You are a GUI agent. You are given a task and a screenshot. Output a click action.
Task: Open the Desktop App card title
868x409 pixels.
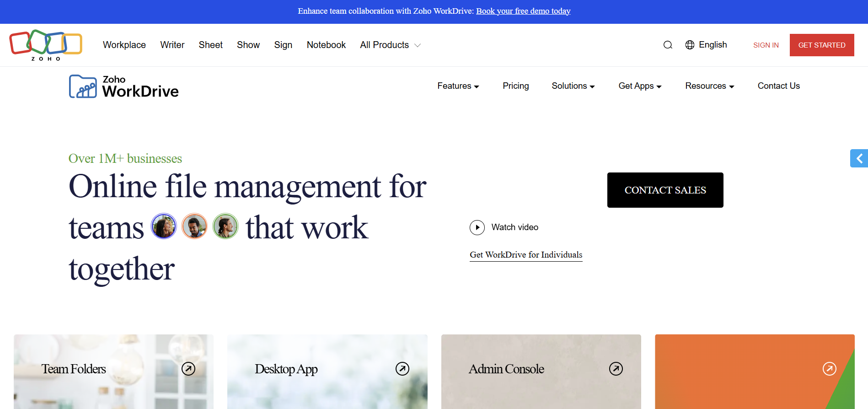[286, 369]
